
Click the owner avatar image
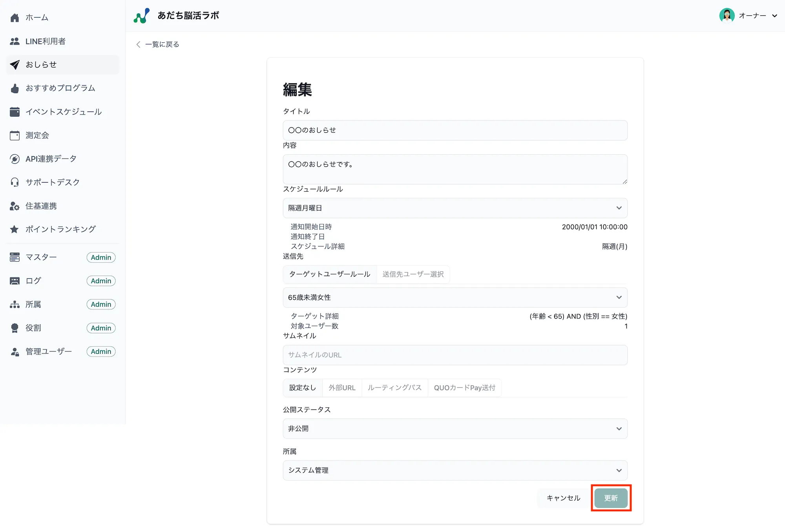click(x=727, y=16)
